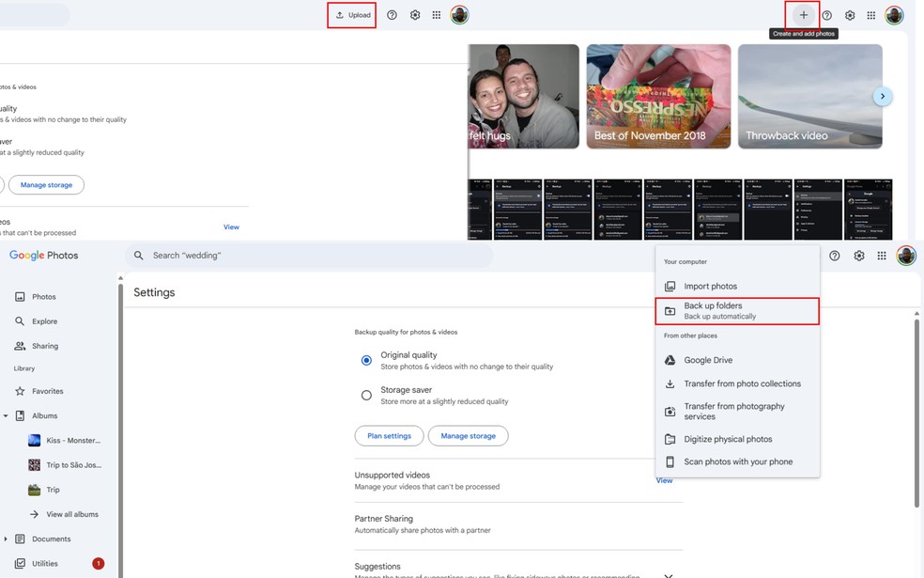Viewport: 924px width, 578px height.
Task: Choose Transfer from photography services
Action: pyautogui.click(x=737, y=411)
